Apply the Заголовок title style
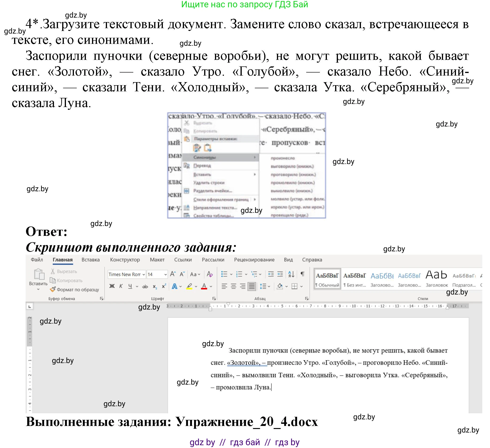Viewport: 490px width, 448px height. 436,279
